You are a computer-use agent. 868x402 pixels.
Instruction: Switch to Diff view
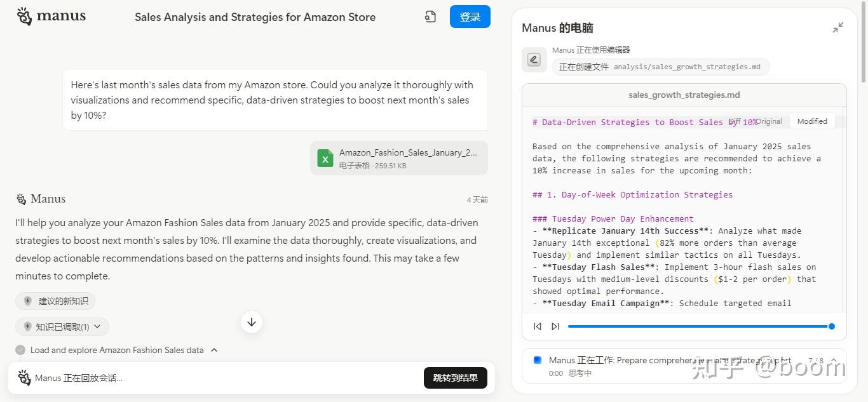736,121
